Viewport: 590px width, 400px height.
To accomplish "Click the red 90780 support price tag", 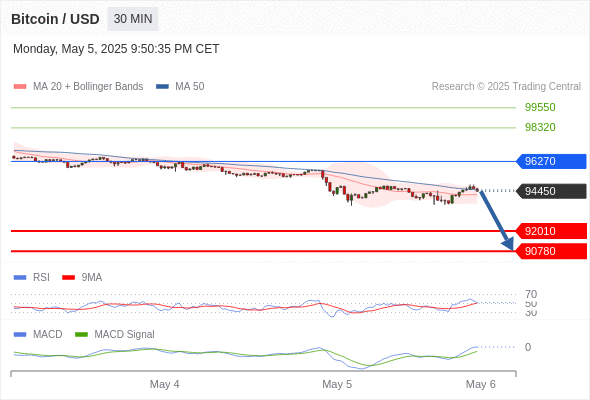I will [x=550, y=251].
